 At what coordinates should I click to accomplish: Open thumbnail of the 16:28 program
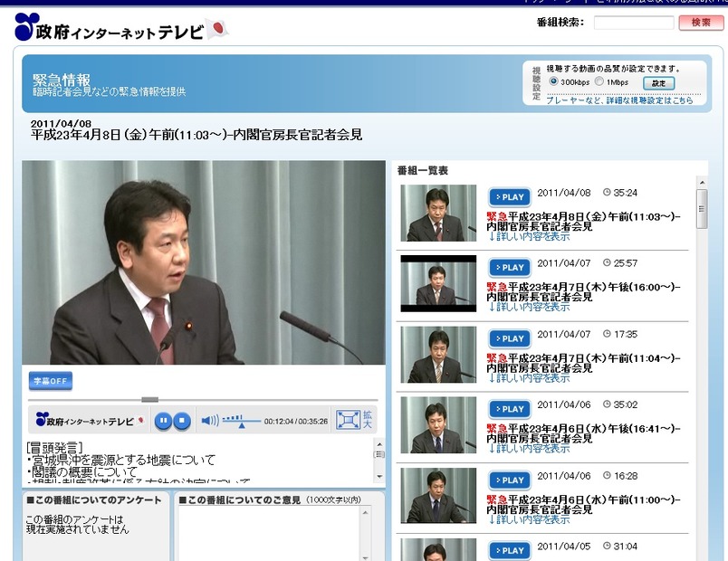tap(438, 496)
